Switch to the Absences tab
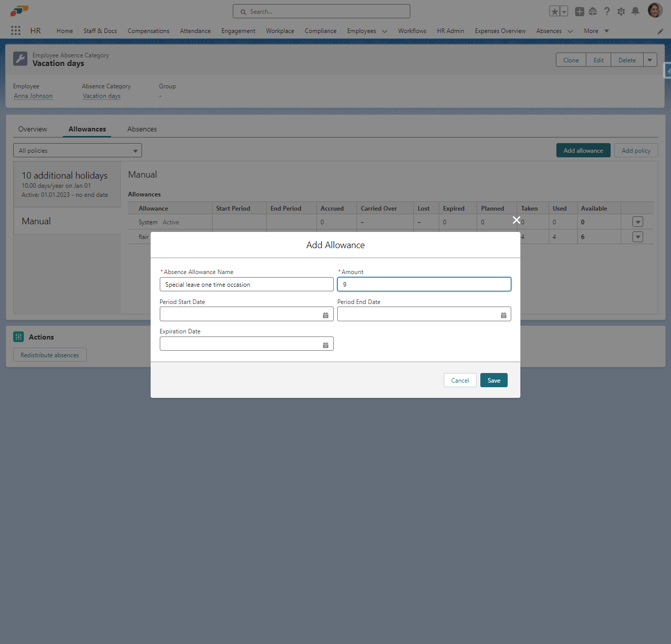 [x=142, y=129]
